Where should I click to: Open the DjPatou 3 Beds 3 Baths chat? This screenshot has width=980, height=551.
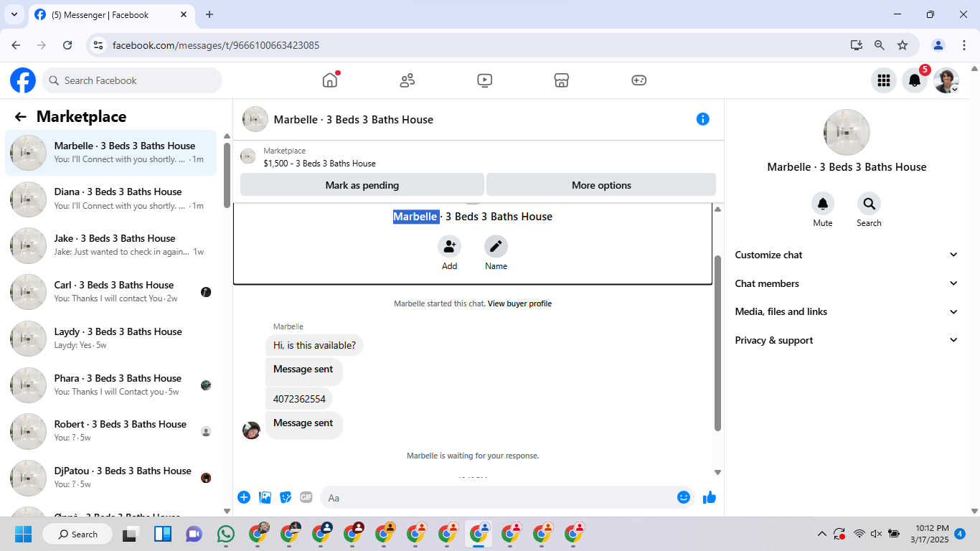coord(111,478)
